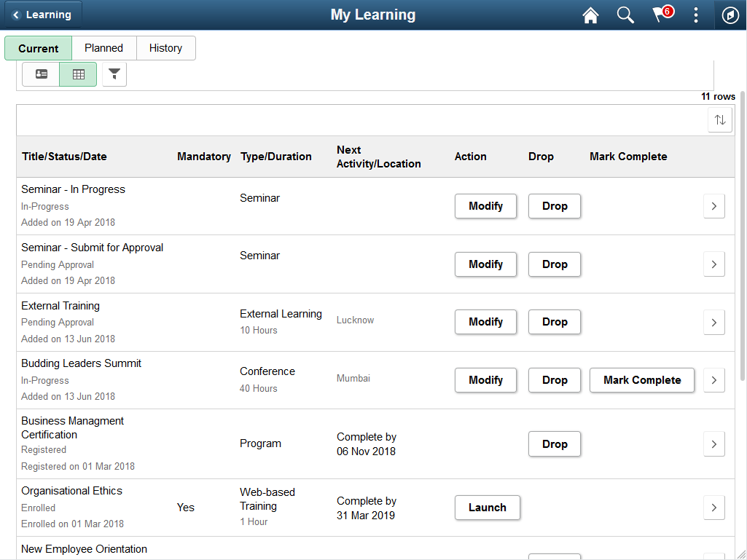The width and height of the screenshot is (747, 560).
Task: Open notifications flag with 6 badge
Action: click(662, 15)
